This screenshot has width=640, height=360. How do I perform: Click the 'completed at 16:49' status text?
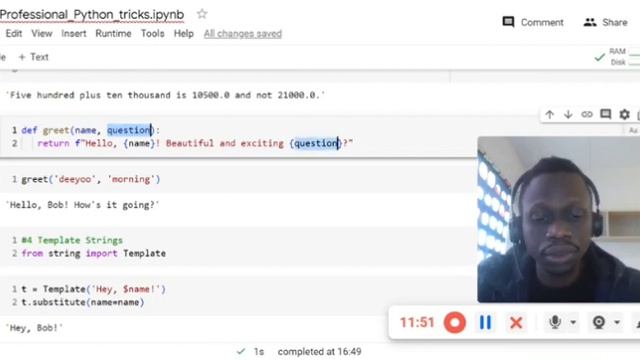pos(320,351)
